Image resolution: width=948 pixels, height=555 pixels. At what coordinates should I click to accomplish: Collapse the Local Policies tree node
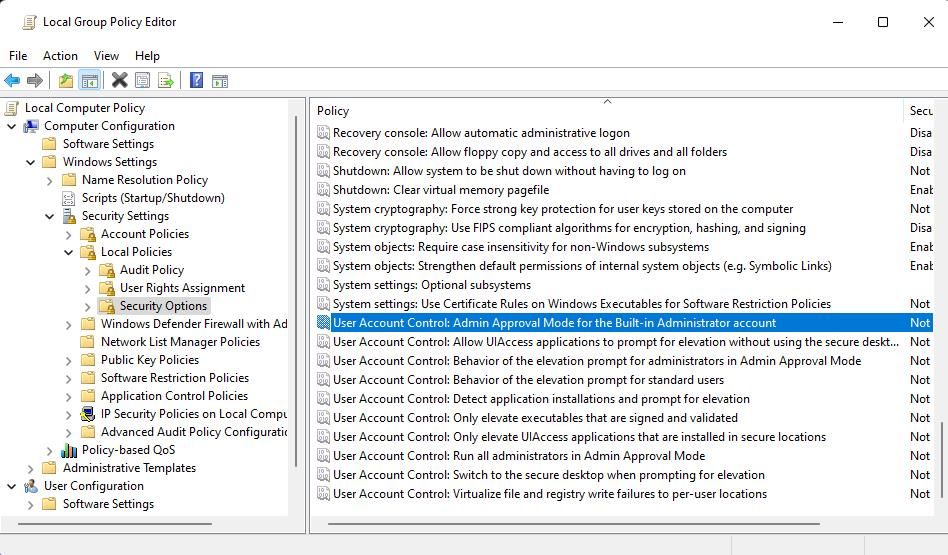tap(69, 252)
